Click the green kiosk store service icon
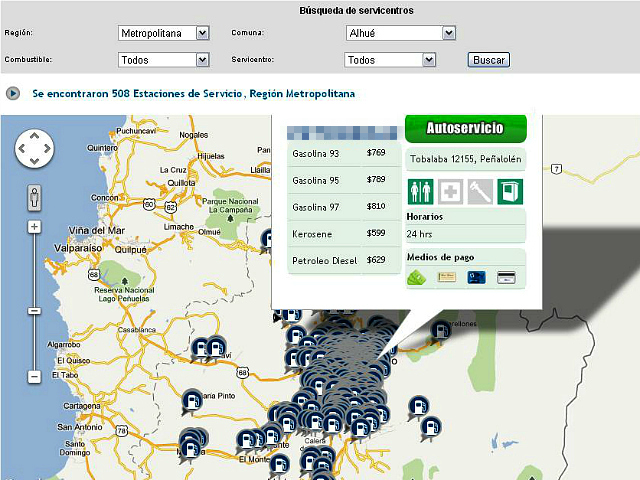640x480 pixels. pos(510,191)
